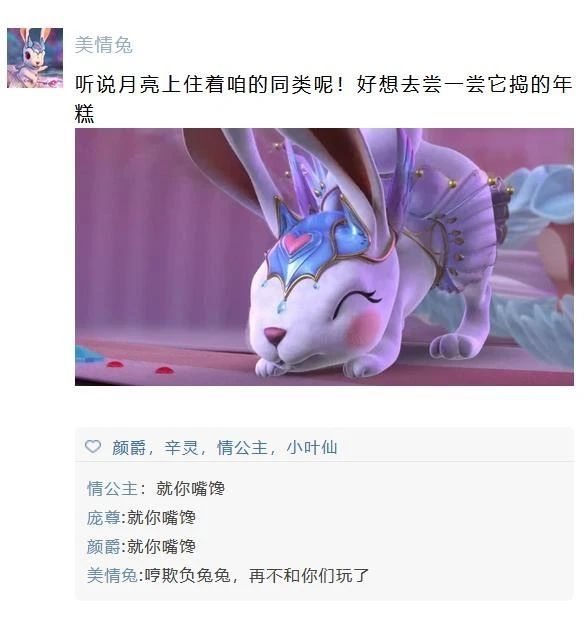Open the rabbit photo in the post
585x638 pixels.
pos(324,257)
